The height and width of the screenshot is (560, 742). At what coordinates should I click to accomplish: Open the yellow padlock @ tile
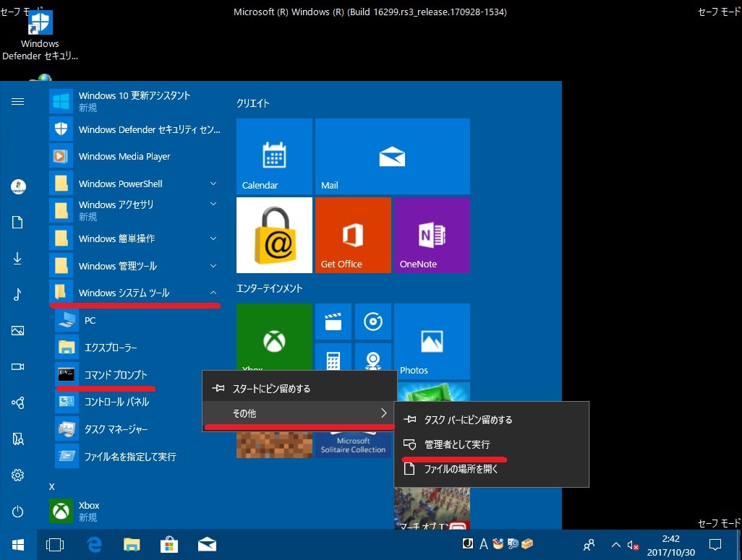pos(275,235)
